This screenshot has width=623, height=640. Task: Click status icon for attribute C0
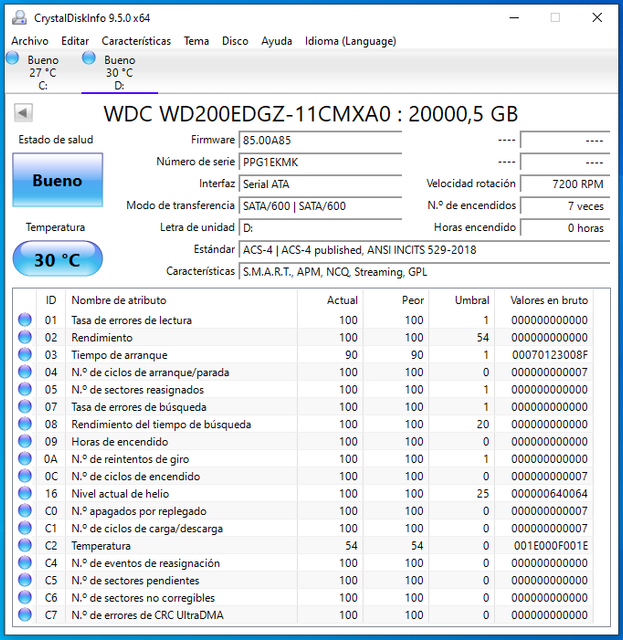pyautogui.click(x=25, y=511)
